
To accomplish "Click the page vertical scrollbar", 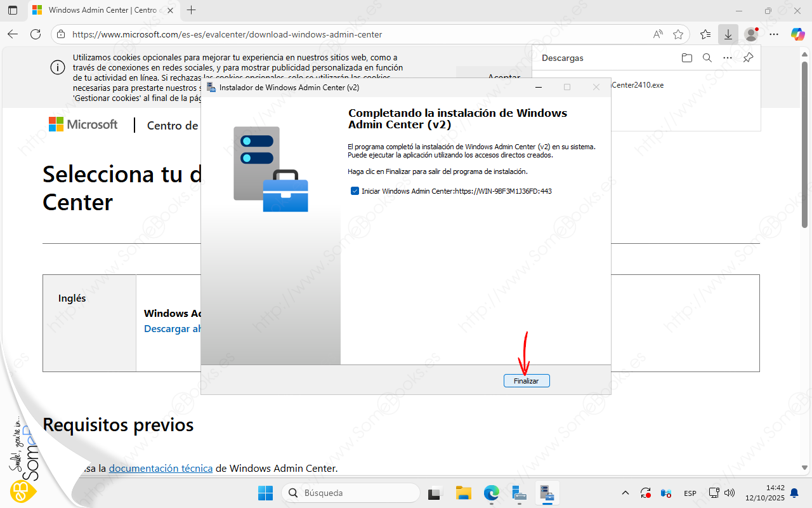I will pyautogui.click(x=806, y=254).
